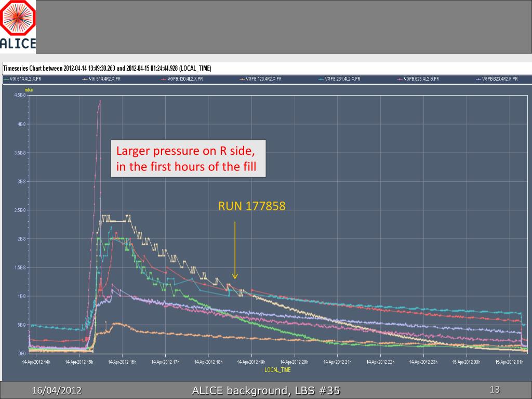Click the ALICE logo in the top-left
This screenshot has height=399, width=532.
18,25
